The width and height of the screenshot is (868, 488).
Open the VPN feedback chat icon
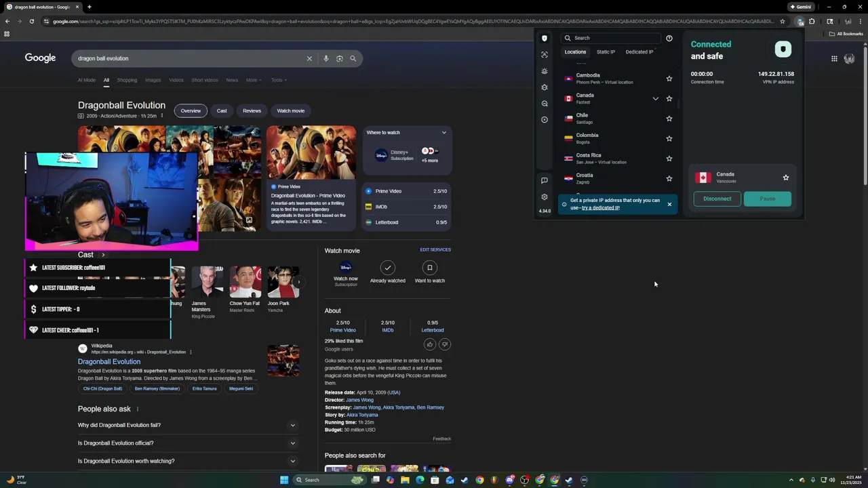pyautogui.click(x=545, y=180)
